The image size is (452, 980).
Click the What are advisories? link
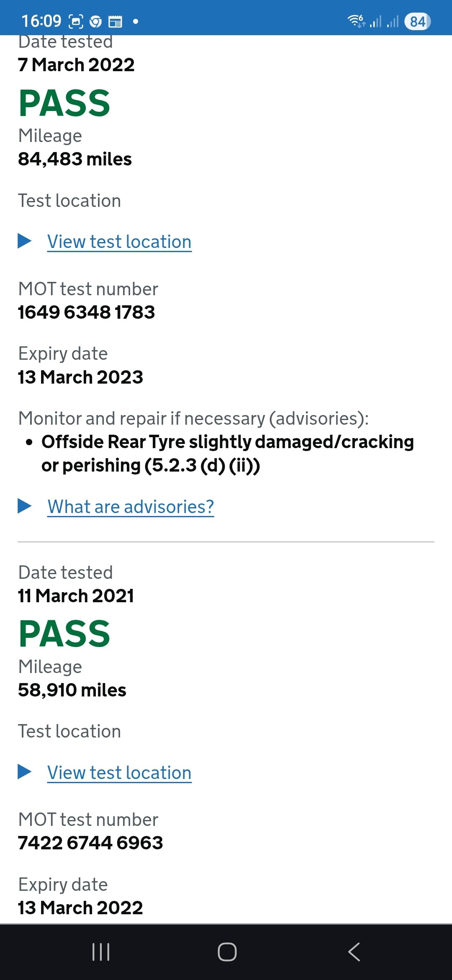(131, 507)
